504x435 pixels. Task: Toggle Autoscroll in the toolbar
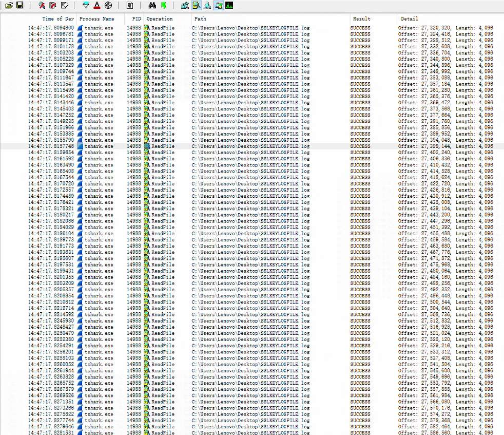(x=53, y=6)
